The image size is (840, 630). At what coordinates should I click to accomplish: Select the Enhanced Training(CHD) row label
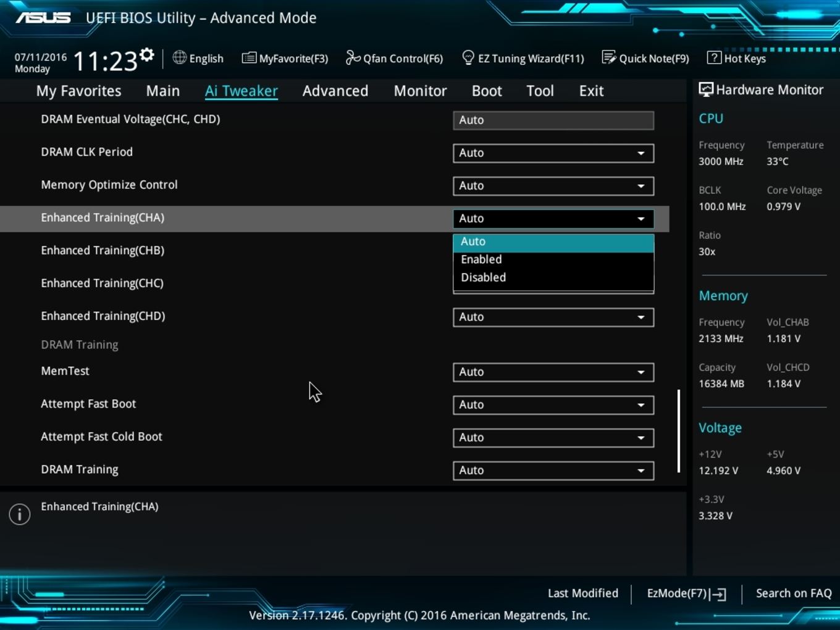point(103,316)
